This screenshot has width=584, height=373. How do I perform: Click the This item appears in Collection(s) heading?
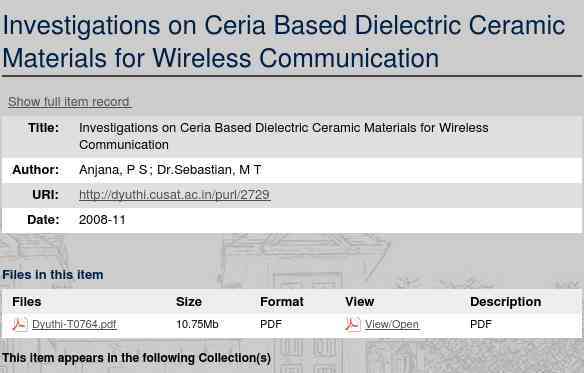[136, 358]
